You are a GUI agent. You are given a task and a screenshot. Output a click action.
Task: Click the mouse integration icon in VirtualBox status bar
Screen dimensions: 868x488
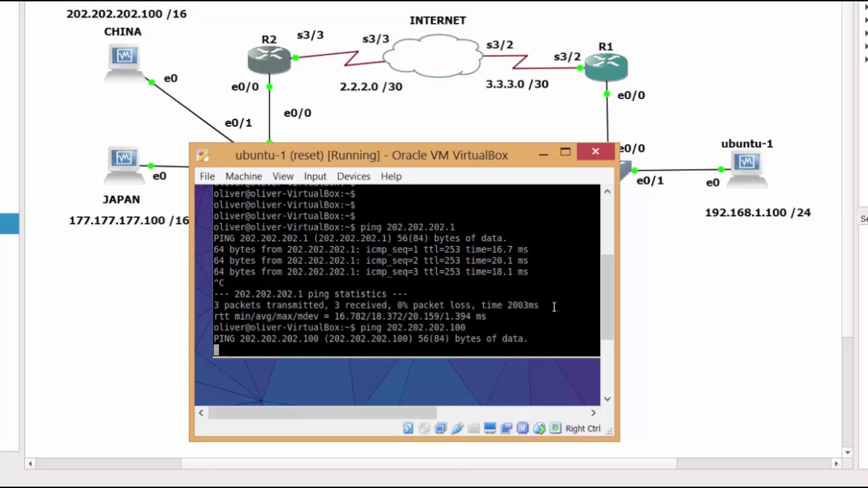tap(539, 428)
